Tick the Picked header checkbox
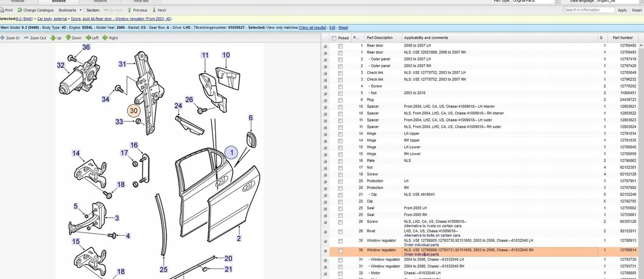The image size is (644, 279). click(333, 38)
